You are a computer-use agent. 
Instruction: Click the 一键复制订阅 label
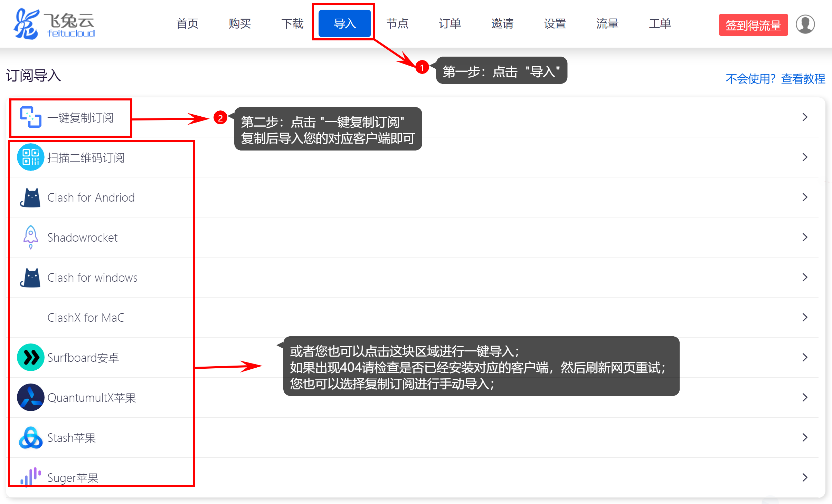[81, 118]
